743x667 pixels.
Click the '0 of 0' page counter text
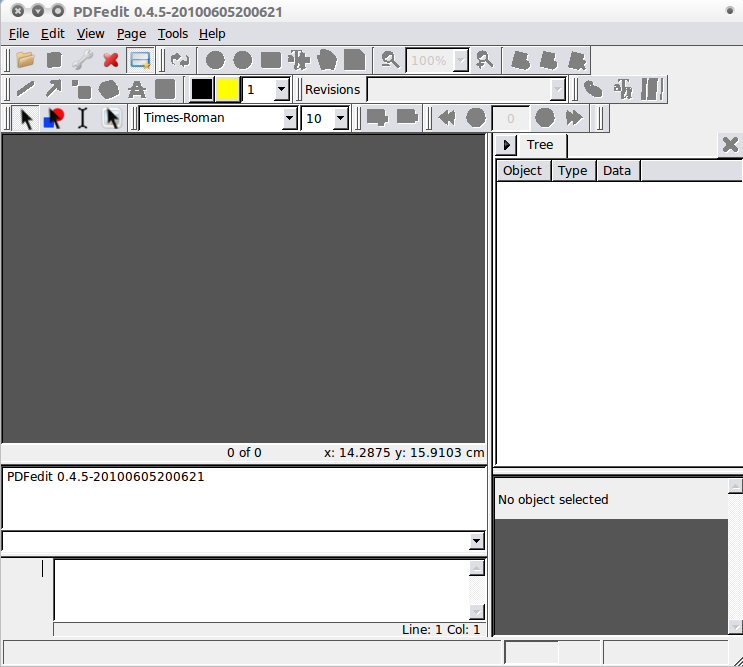pyautogui.click(x=244, y=453)
